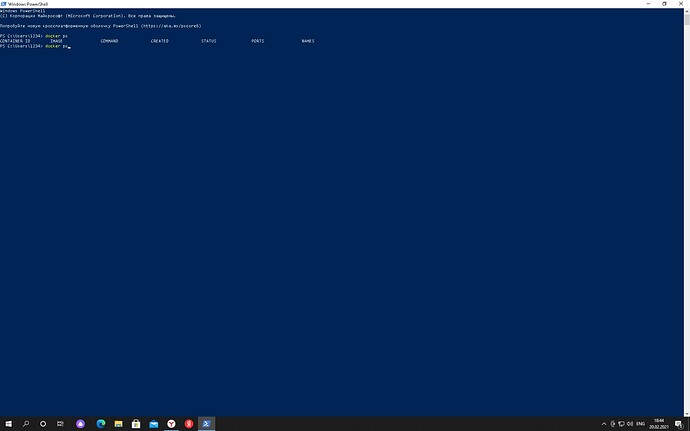Open taskbar Search magnifier
The image size is (690, 431).
point(26,424)
